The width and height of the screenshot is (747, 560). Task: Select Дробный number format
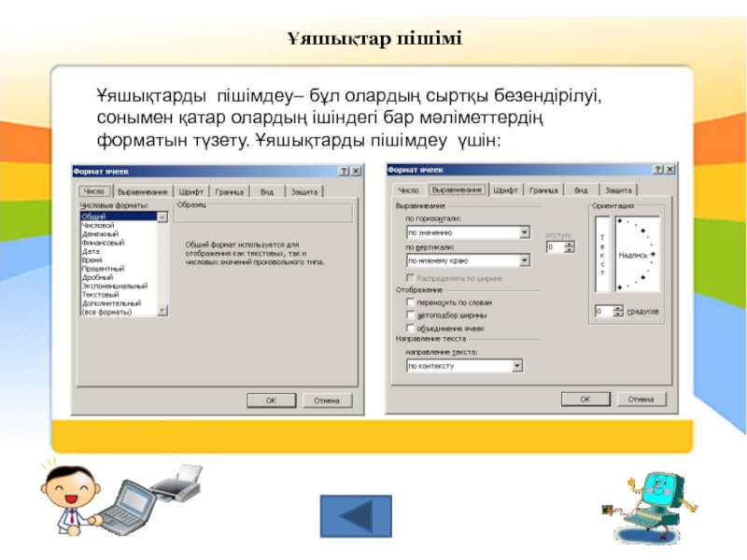[x=119, y=277]
